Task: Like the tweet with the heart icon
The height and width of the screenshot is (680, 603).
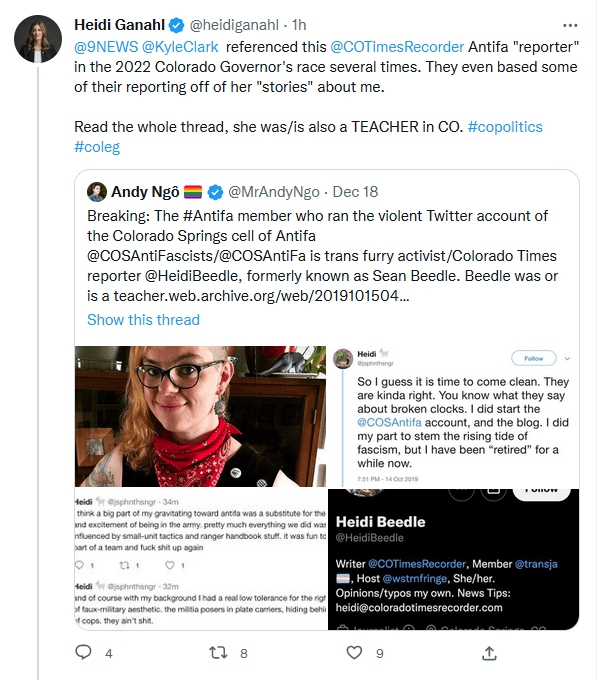Action: [353, 653]
